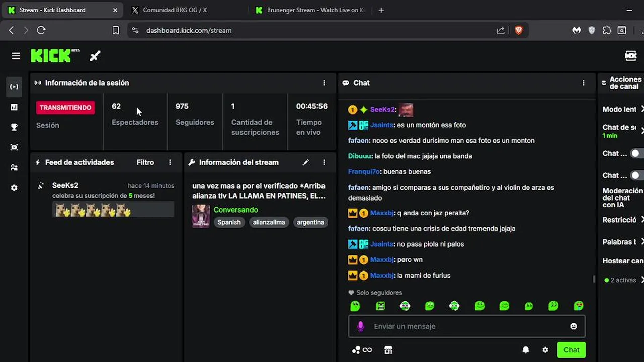The height and width of the screenshot is (362, 644).
Task: Click the Spanish tag
Action: 229,222
